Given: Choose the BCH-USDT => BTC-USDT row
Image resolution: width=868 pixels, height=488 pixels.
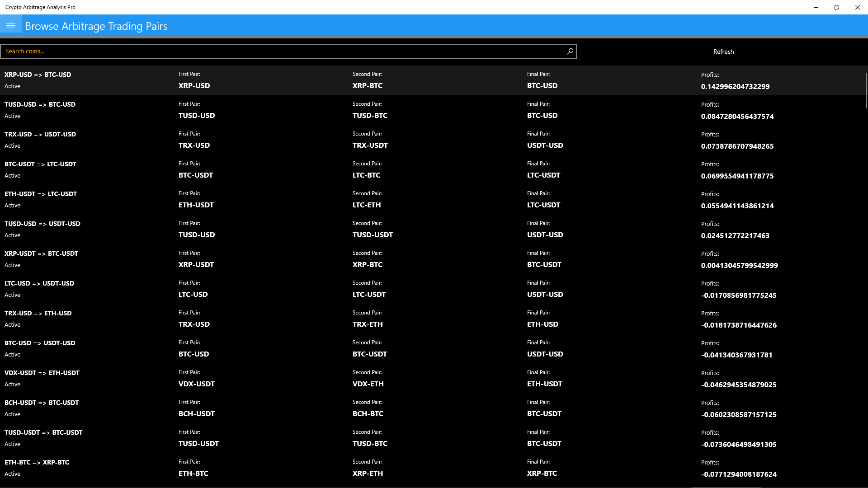Looking at the screenshot, I should 42,403.
